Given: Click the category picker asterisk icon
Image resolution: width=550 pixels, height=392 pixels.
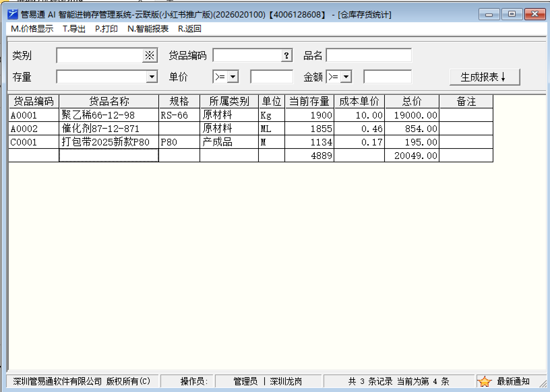Looking at the screenshot, I should point(149,56).
